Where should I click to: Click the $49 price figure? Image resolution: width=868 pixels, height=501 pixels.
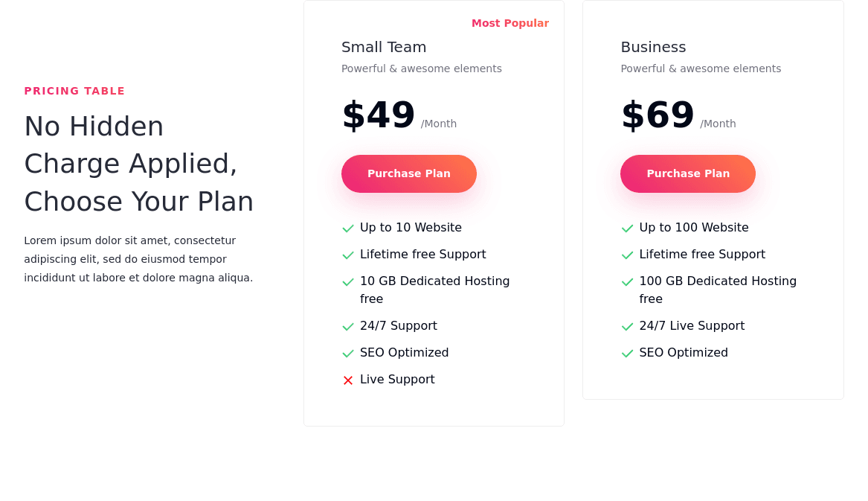[378, 115]
